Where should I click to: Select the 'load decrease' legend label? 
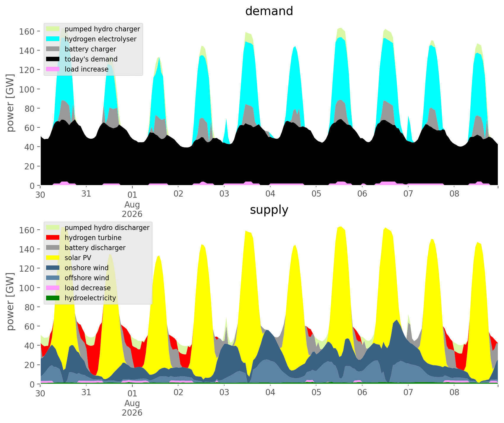88,288
